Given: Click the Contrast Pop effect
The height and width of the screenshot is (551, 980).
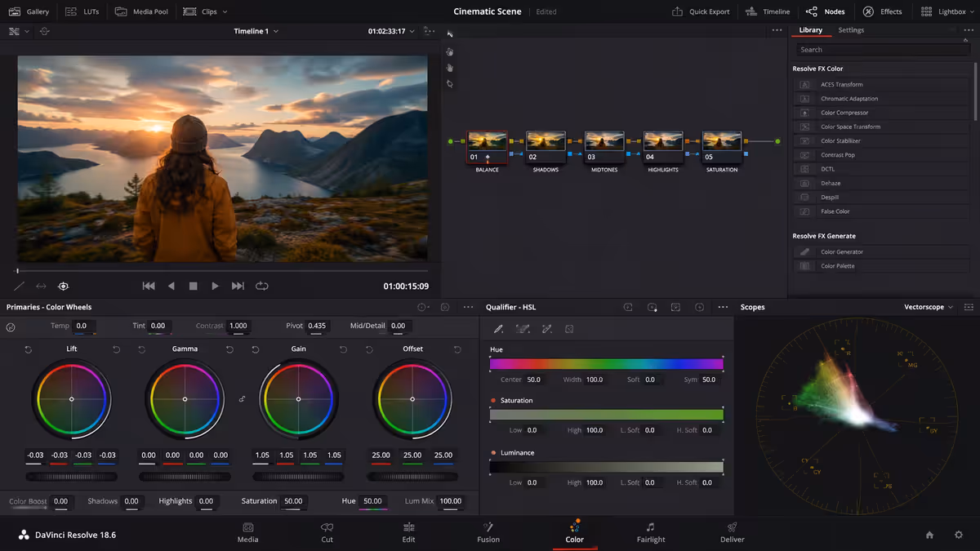Looking at the screenshot, I should pyautogui.click(x=882, y=155).
